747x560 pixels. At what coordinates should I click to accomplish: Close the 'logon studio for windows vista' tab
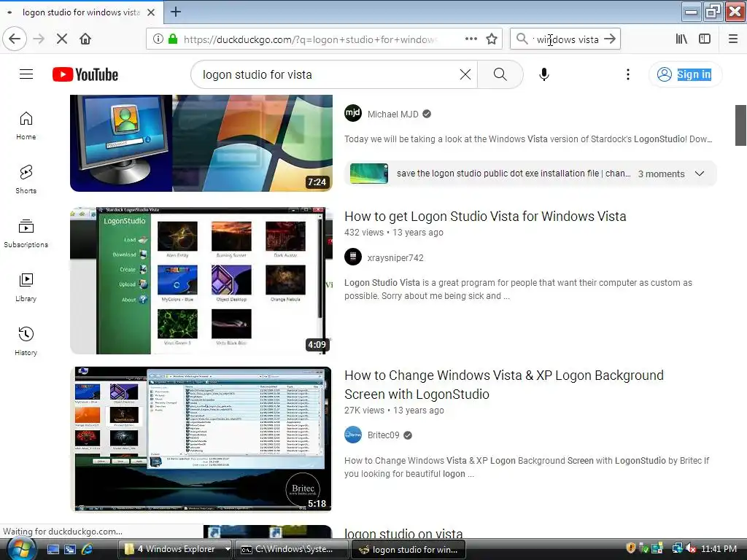[151, 12]
